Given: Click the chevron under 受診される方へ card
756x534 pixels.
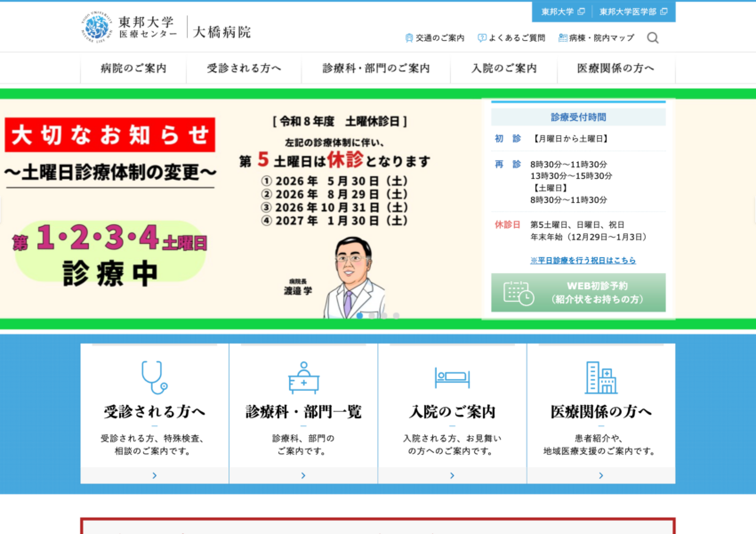Looking at the screenshot, I should pos(154,475).
